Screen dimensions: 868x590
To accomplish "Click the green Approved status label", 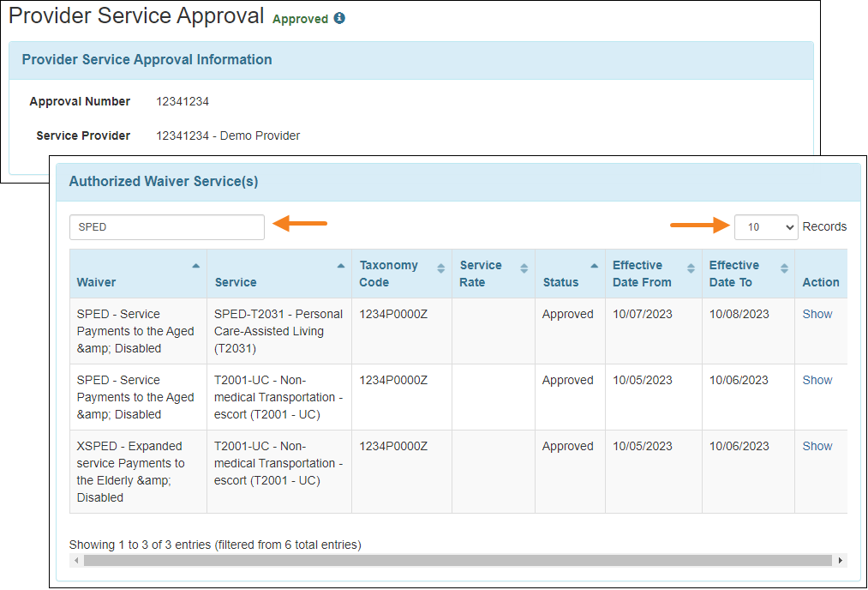I will coord(300,19).
